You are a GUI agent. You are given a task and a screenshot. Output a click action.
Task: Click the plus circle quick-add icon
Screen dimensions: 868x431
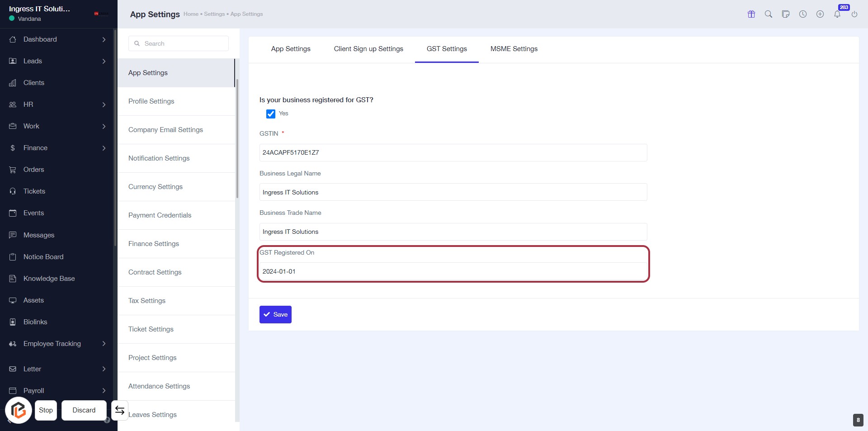820,14
